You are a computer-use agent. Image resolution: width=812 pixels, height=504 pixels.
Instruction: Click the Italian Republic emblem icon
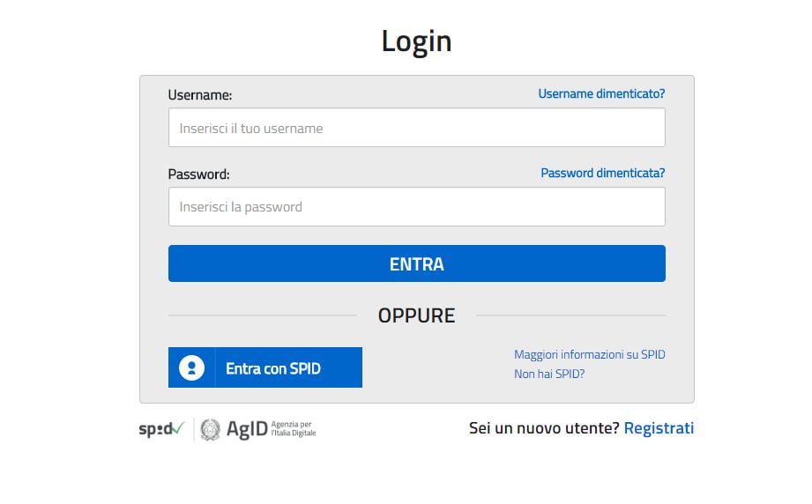pyautogui.click(x=210, y=429)
